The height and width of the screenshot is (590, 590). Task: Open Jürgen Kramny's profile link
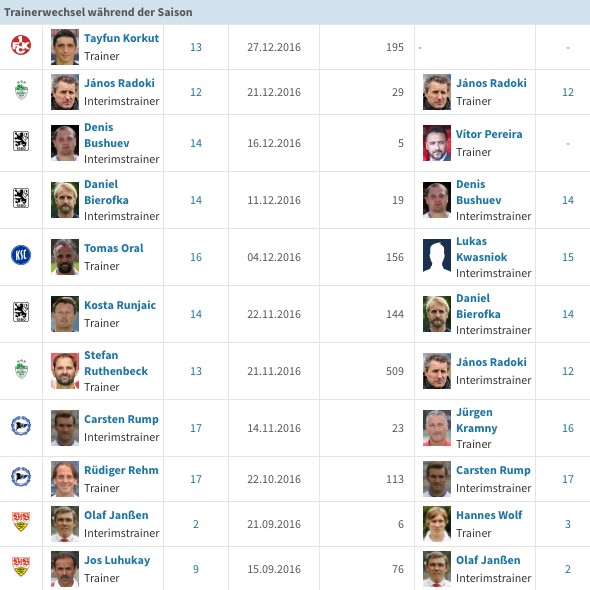point(476,420)
